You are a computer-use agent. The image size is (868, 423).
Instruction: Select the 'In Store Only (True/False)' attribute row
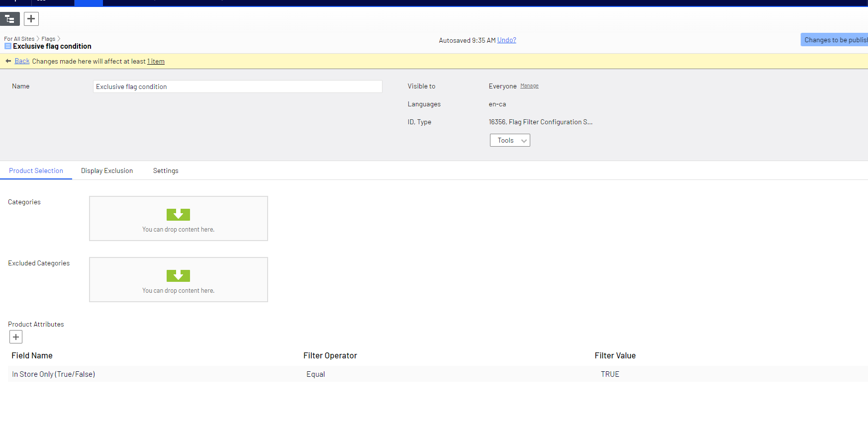pyautogui.click(x=54, y=374)
